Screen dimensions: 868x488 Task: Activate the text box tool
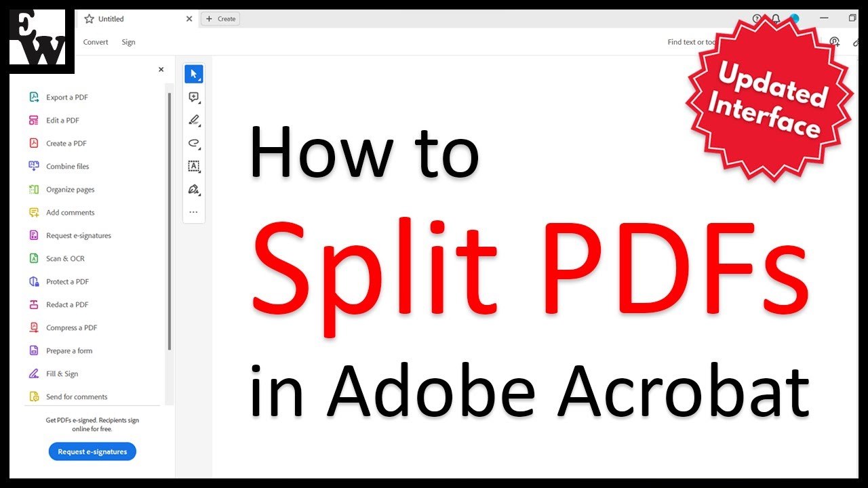(x=194, y=166)
